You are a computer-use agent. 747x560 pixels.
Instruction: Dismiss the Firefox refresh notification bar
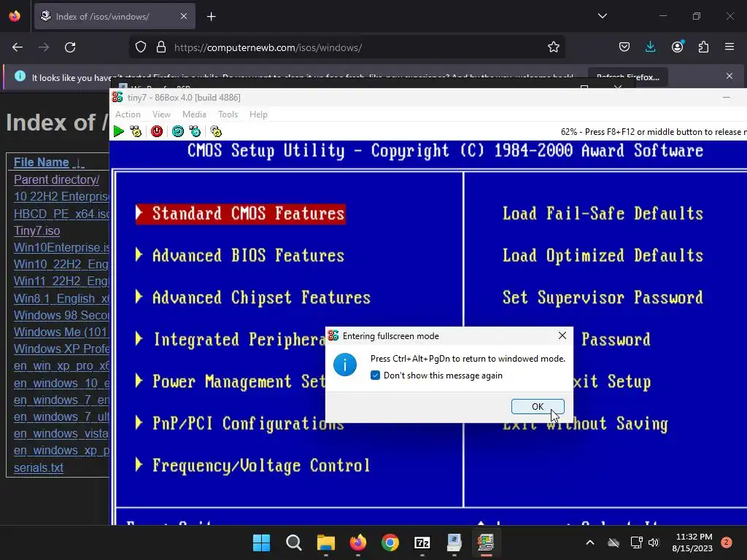[729, 76]
